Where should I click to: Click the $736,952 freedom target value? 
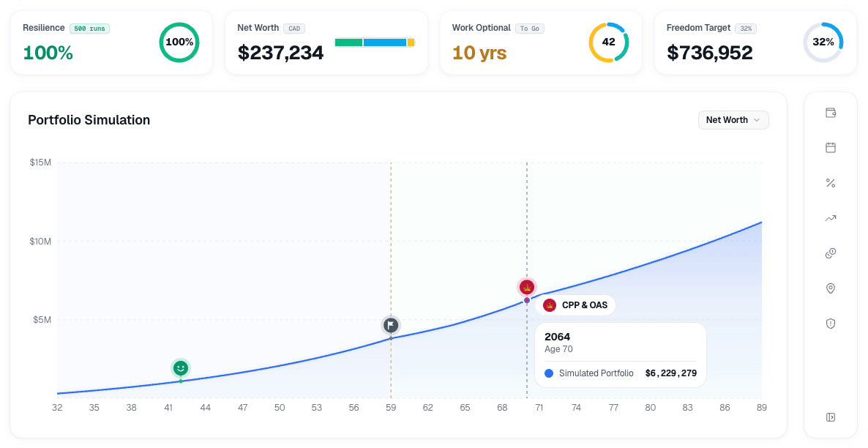click(x=710, y=53)
